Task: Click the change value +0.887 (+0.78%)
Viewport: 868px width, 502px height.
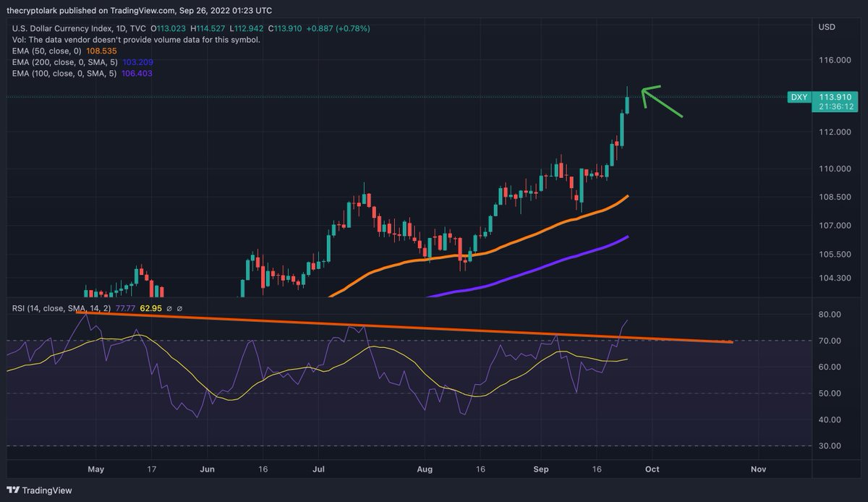Action: [337, 28]
